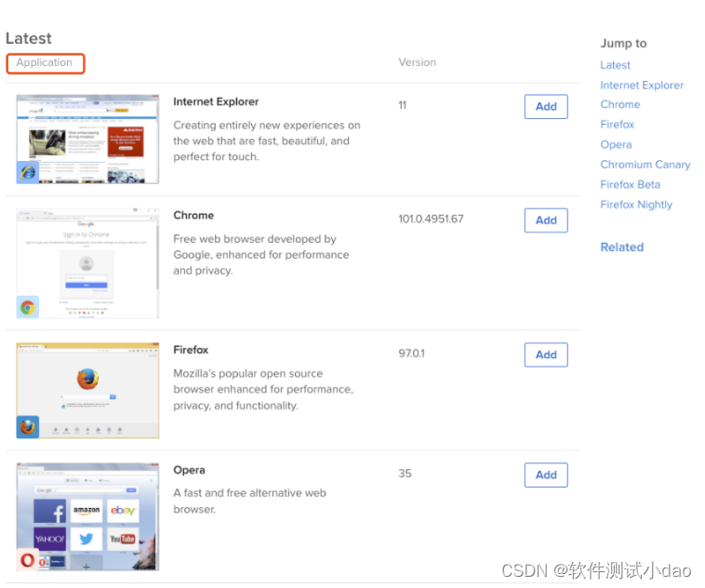Viewport: 705px width, 588px height.
Task: Click version number 101.0.4951.67
Action: pos(431,219)
